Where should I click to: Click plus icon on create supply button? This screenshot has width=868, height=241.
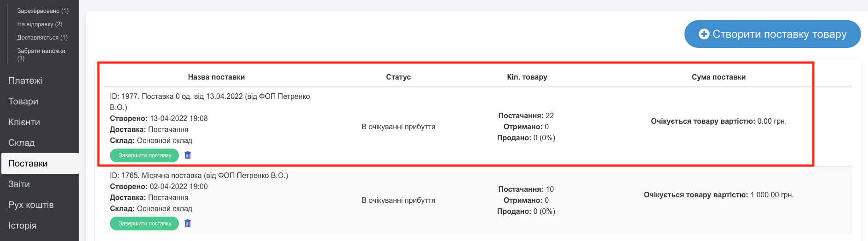pyautogui.click(x=704, y=34)
